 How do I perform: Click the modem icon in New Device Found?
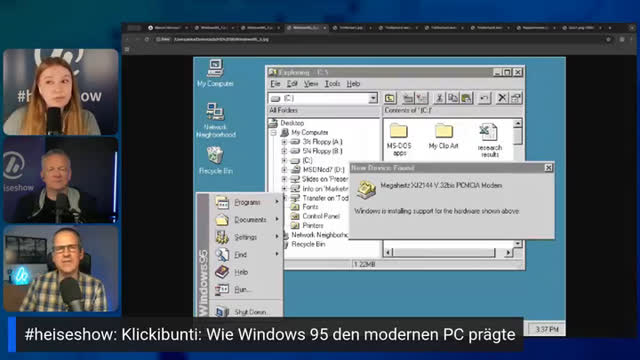pos(366,189)
